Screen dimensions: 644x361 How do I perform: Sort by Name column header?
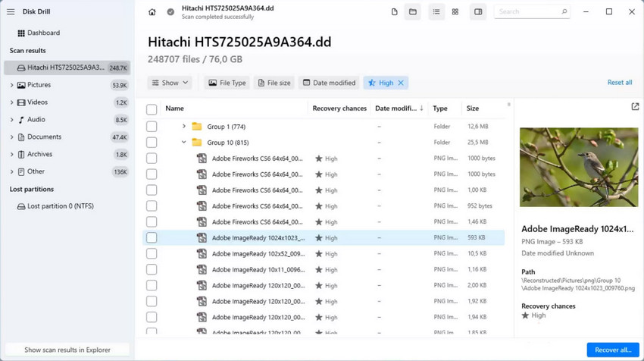coord(174,108)
